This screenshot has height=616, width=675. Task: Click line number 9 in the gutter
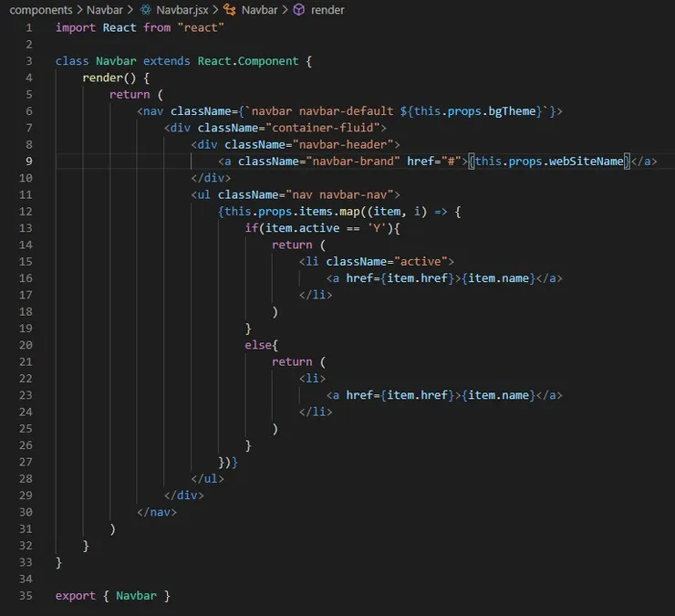(x=29, y=162)
